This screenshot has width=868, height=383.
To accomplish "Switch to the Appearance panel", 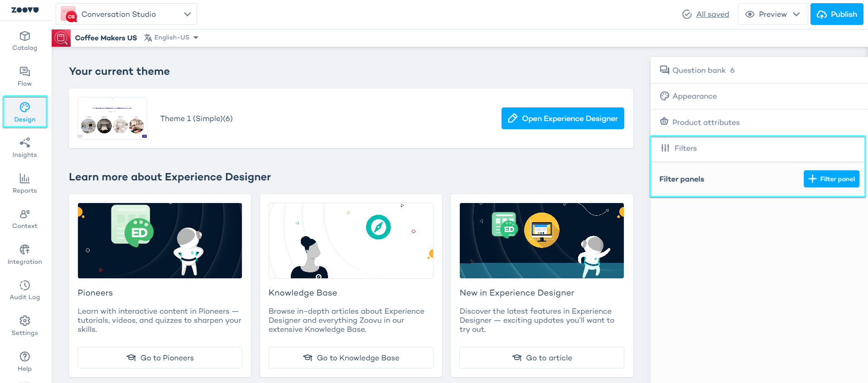I will click(694, 96).
